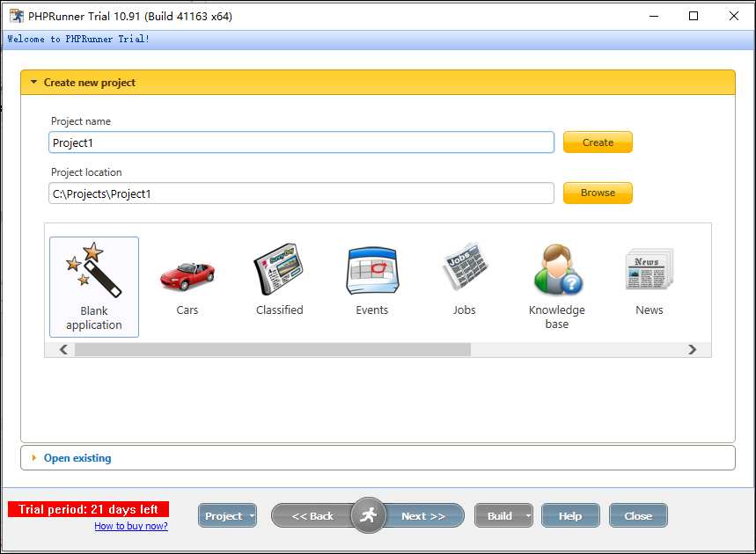Click the Create button
The image size is (756, 554).
click(x=598, y=142)
